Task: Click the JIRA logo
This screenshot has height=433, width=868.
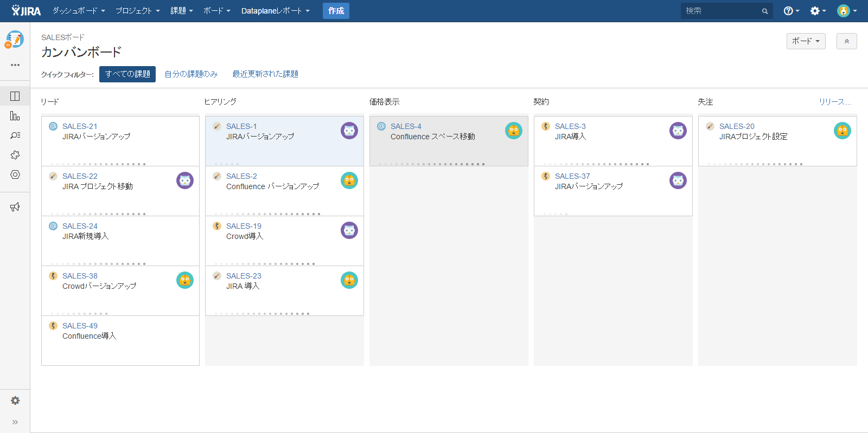Action: coord(26,10)
